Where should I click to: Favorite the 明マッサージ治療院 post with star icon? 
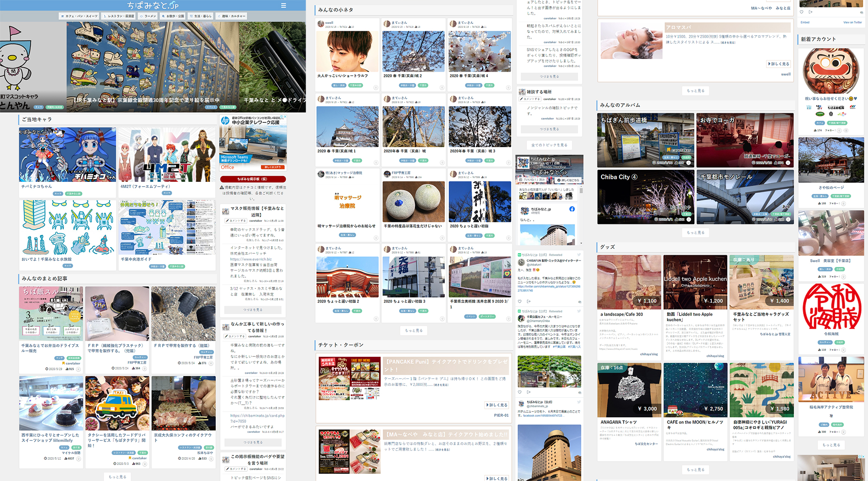pos(376,238)
